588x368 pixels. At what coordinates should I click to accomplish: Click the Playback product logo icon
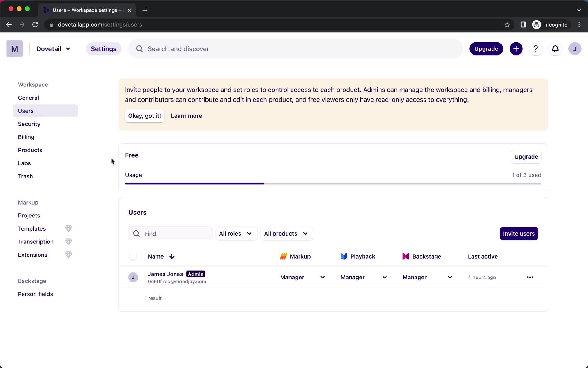[x=344, y=256]
